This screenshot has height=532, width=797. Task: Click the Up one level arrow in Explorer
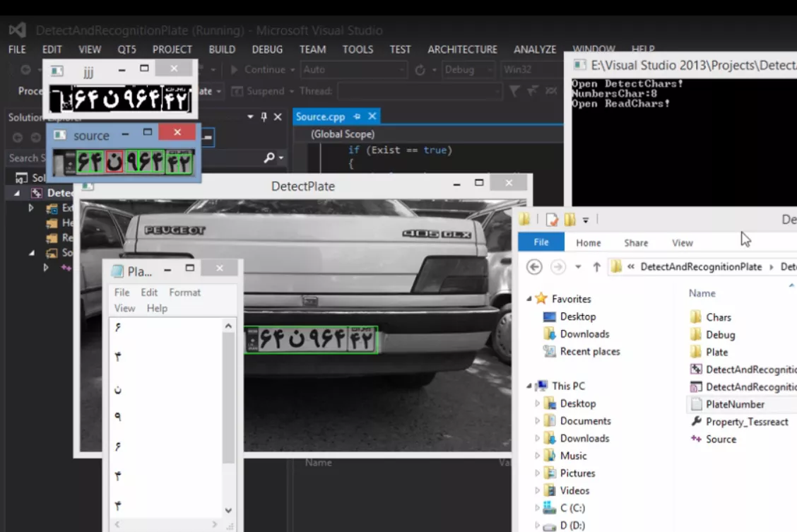click(x=597, y=267)
